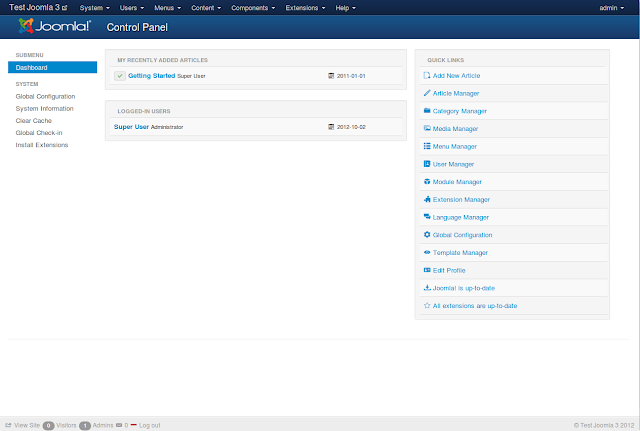This screenshot has width=640, height=431.
Task: Click the Edit Profile quick link
Action: coord(449,270)
